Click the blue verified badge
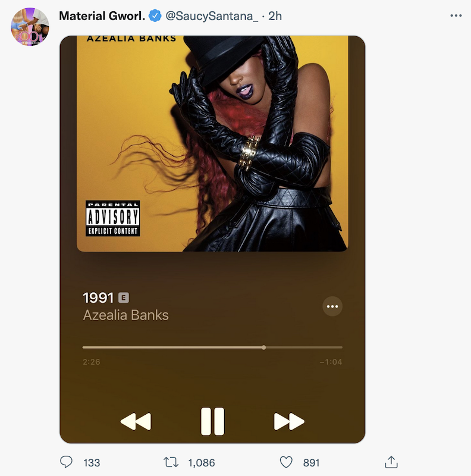 point(155,15)
